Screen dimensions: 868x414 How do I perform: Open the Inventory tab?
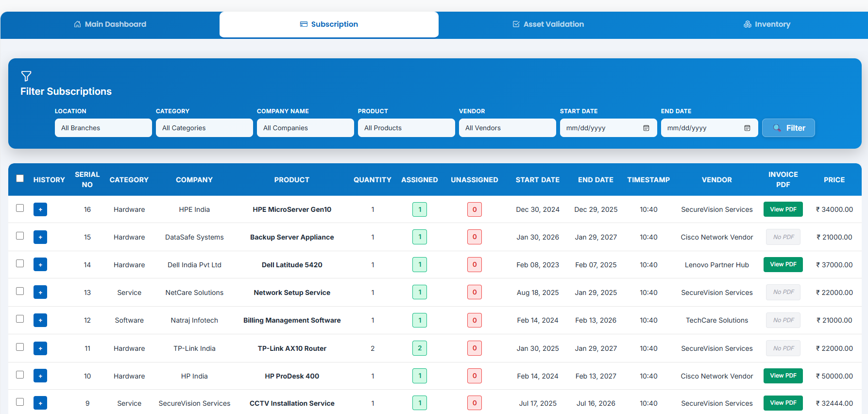click(767, 24)
